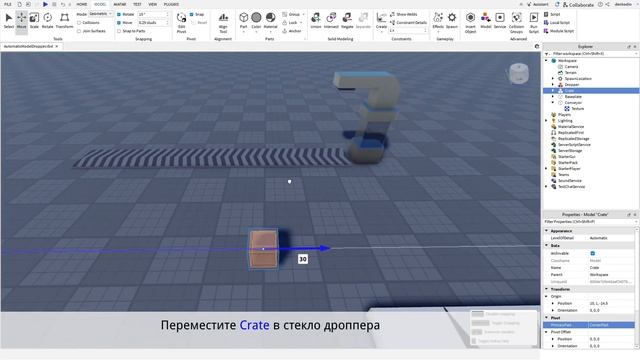Collapse the Conveyor node
Viewport: 640px width, 360px height.
tap(553, 102)
